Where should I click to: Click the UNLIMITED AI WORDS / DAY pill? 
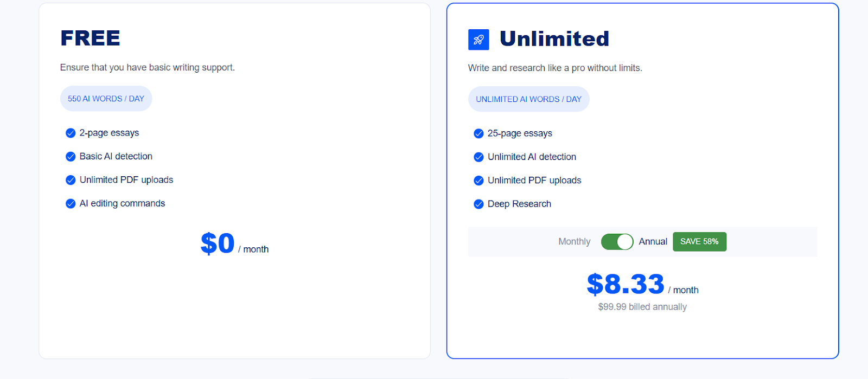(x=529, y=99)
